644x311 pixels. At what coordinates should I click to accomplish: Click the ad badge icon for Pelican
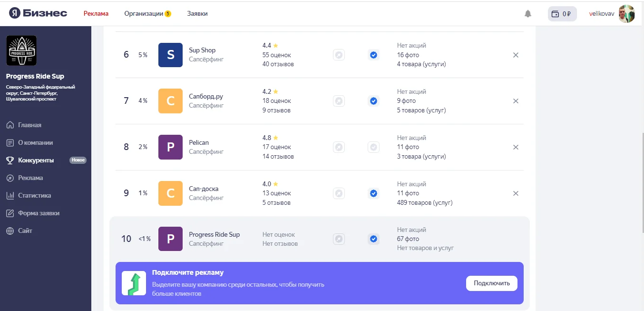click(339, 147)
